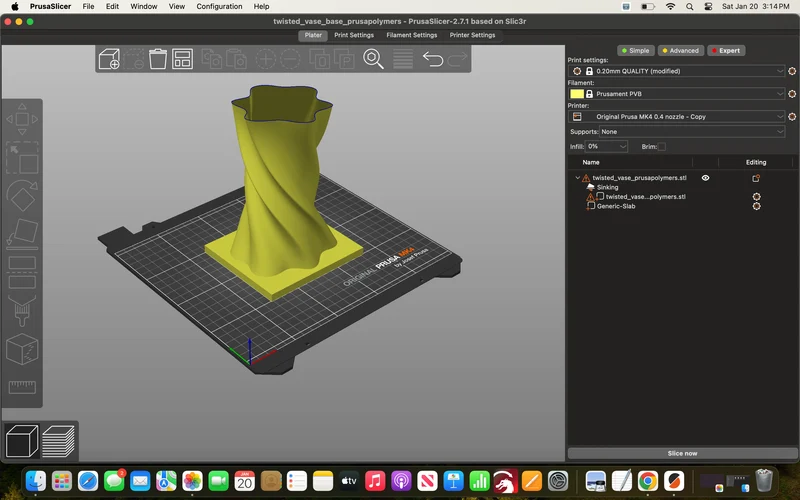Click the Undo arrow icon

point(433,59)
